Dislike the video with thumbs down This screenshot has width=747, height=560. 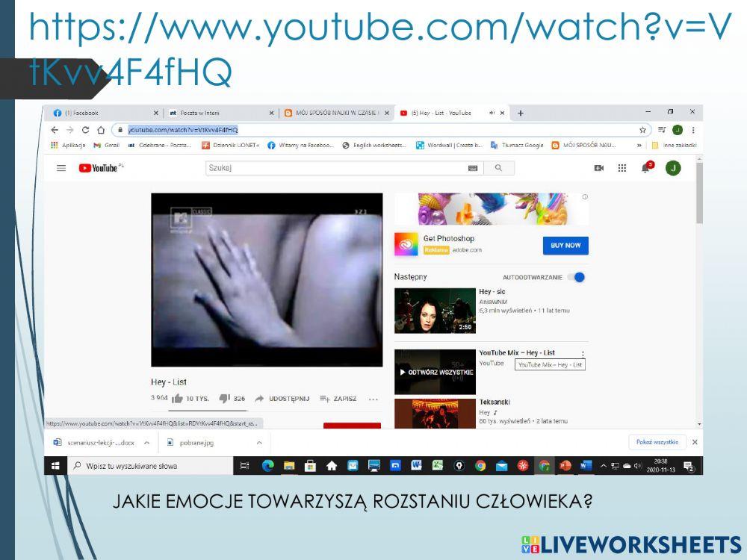pos(223,399)
